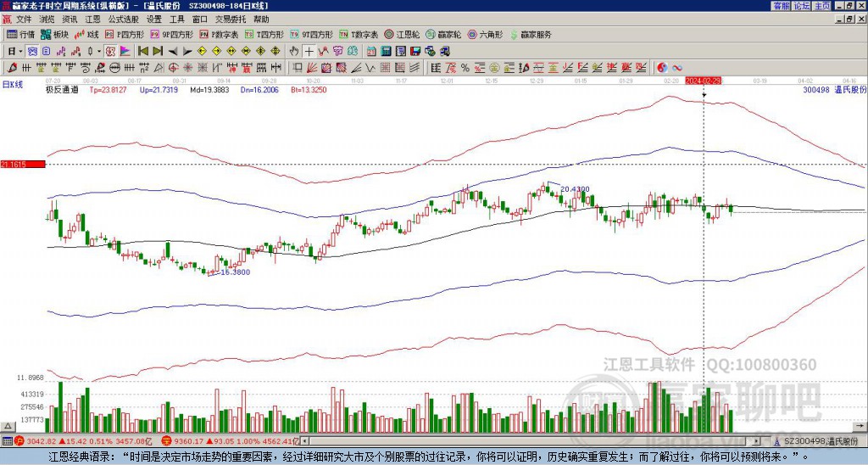Image resolution: width=868 pixels, height=465 pixels.
Task: Toggle the 权 price adjustment button
Action: [x=110, y=51]
